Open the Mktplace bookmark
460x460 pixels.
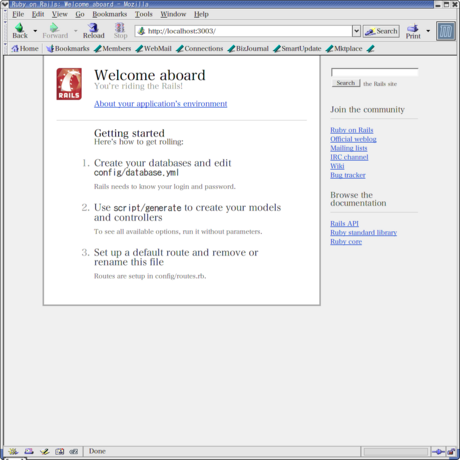[x=344, y=49]
